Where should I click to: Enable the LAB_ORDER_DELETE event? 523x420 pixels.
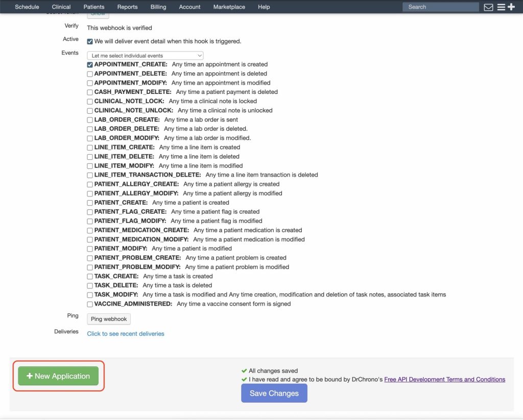[90, 129]
